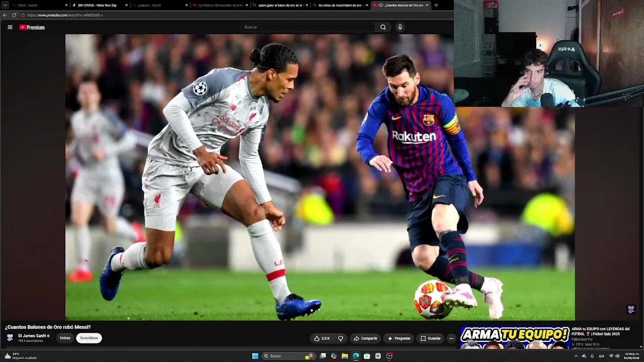Open File Explorer from the taskbar
The height and width of the screenshot is (362, 644).
coord(345,356)
